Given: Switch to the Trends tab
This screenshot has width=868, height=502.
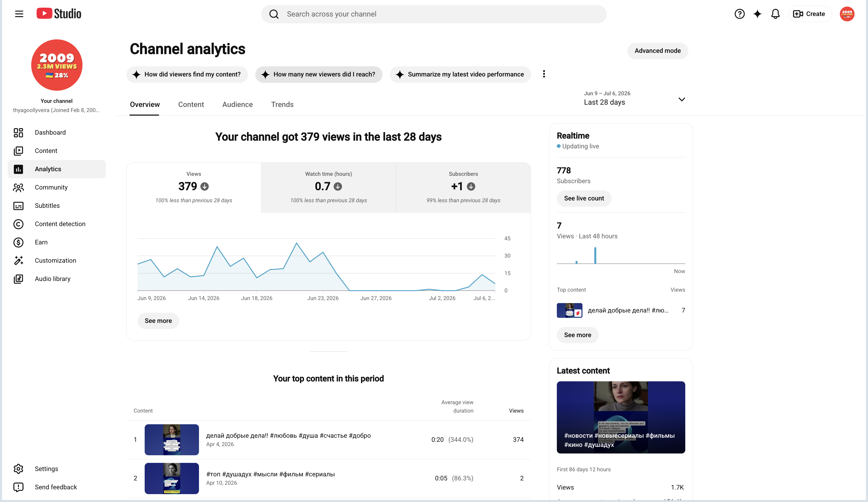Looking at the screenshot, I should pos(282,104).
